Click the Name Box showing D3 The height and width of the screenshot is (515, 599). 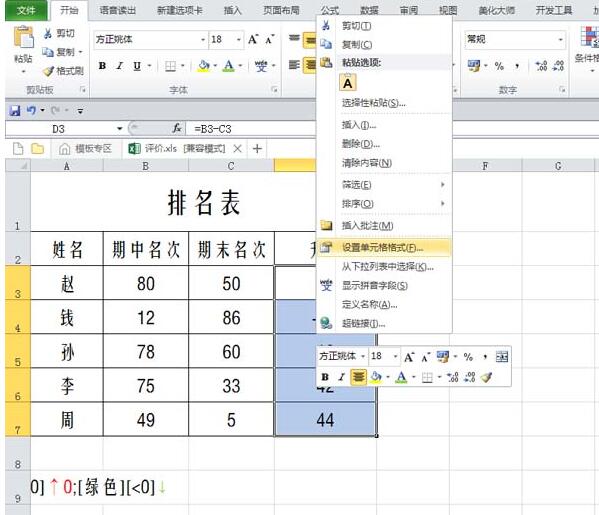point(59,129)
